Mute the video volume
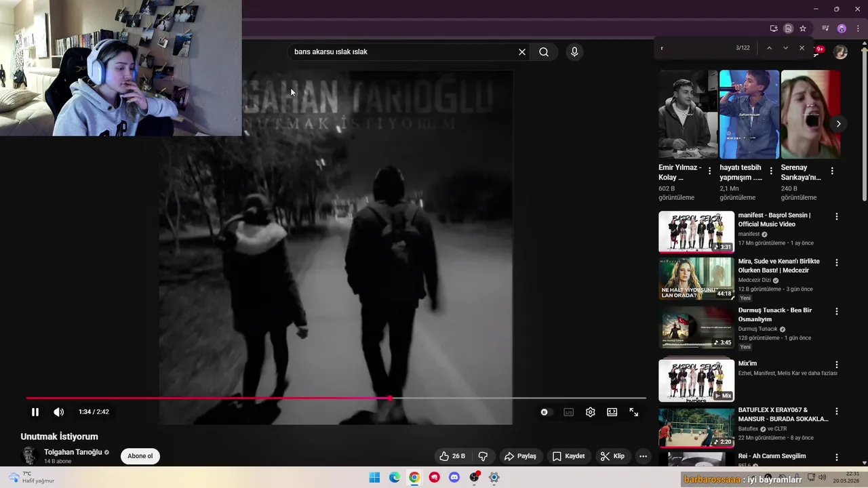The width and height of the screenshot is (868, 488). pos(59,412)
